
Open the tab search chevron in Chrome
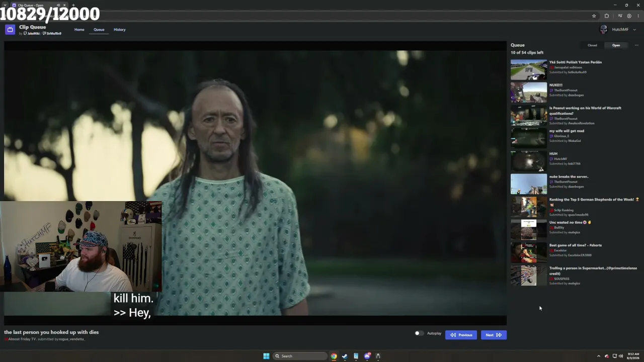(5, 5)
